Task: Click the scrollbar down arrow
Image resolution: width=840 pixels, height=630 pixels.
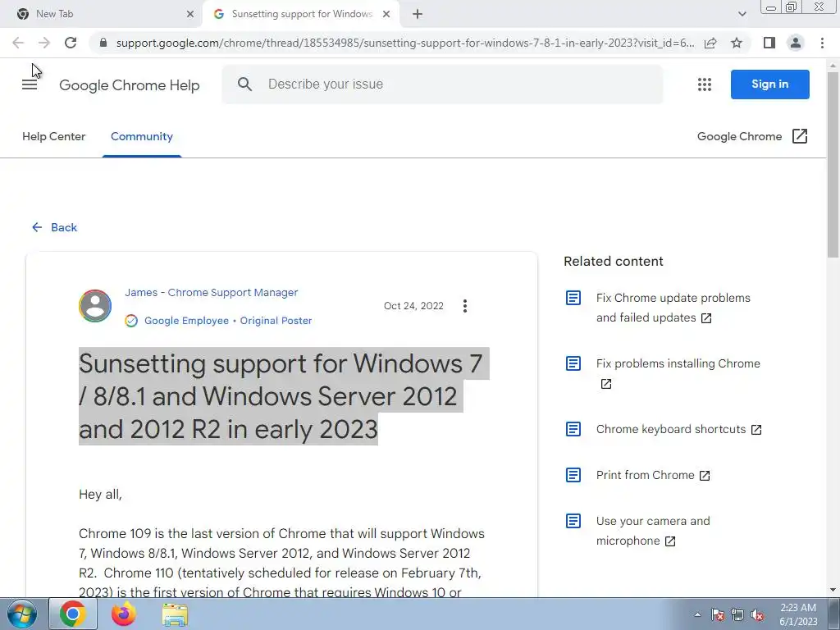Action: [833, 590]
